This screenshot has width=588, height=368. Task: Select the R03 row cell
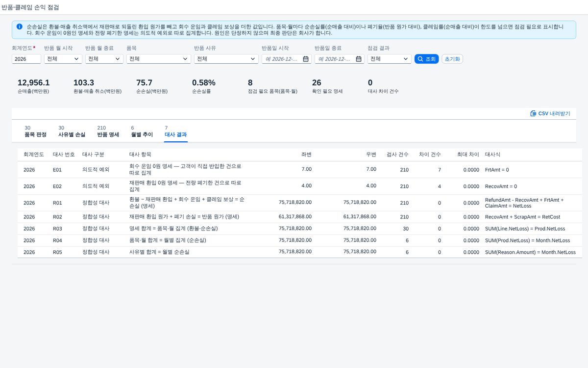(x=57, y=229)
